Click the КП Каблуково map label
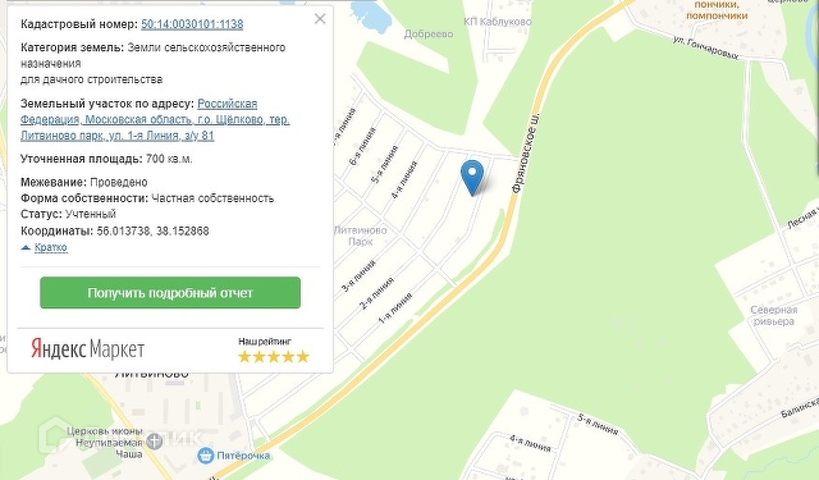Viewport: 819px width, 480px height. [497, 22]
